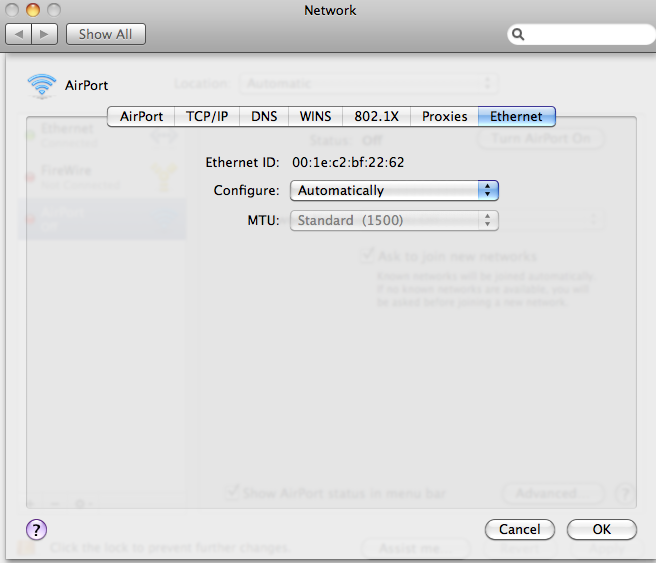Click the yellow minimize window button
Image resolution: width=656 pixels, height=563 pixels.
point(33,10)
